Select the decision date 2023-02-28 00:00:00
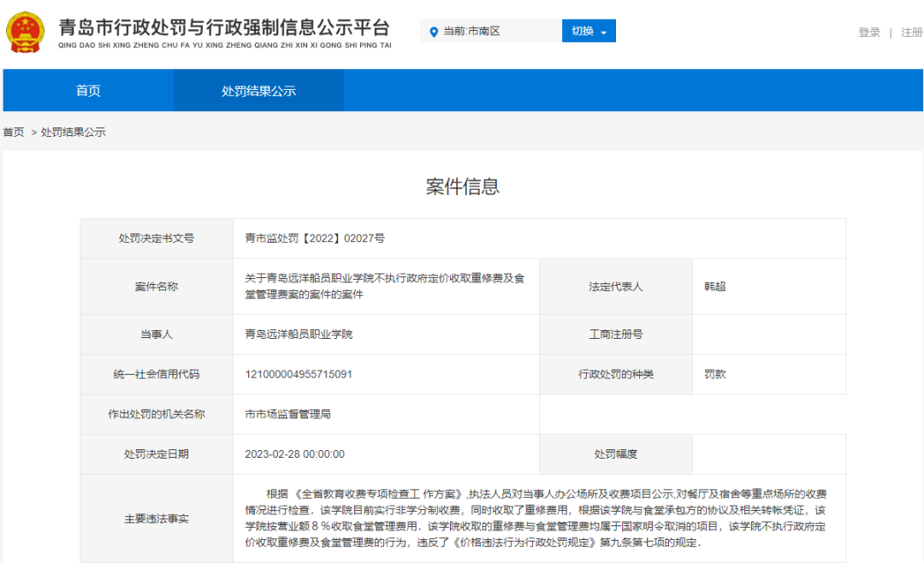The image size is (924, 563). (294, 454)
